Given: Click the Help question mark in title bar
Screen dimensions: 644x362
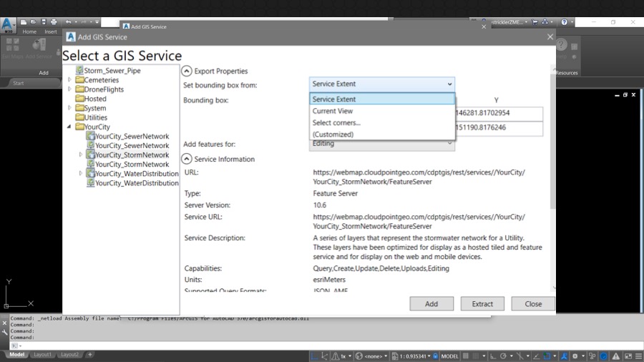Looking at the screenshot, I should [565, 22].
